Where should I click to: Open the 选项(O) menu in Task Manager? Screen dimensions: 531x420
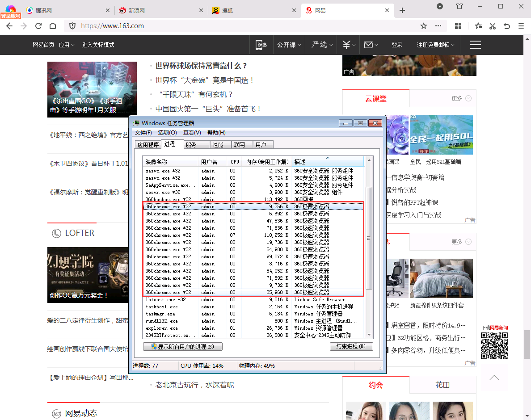tap(167, 133)
